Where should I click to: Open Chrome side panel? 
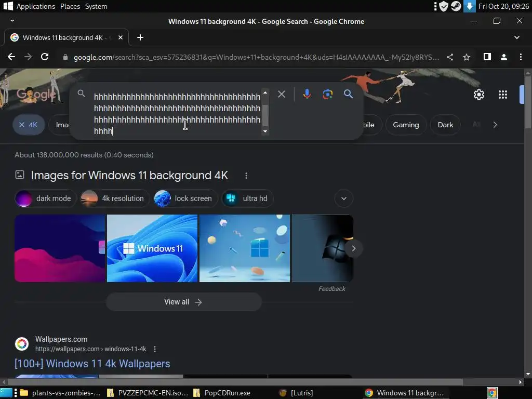pyautogui.click(x=487, y=57)
